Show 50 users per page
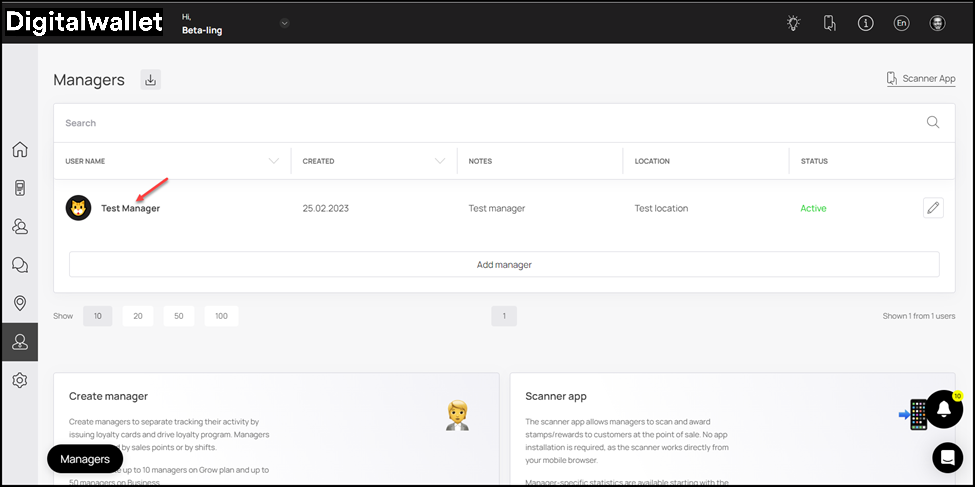The image size is (975, 487). (x=179, y=316)
